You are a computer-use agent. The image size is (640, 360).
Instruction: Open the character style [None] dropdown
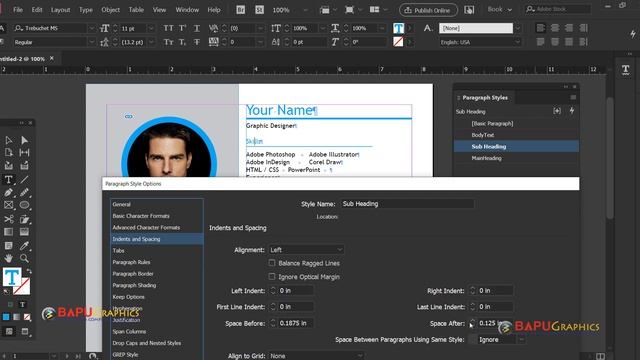518,28
